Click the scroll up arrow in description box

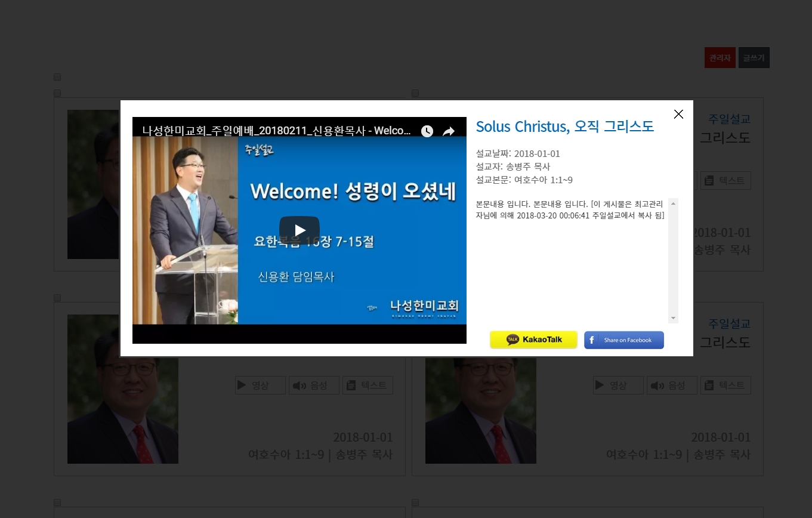click(673, 203)
